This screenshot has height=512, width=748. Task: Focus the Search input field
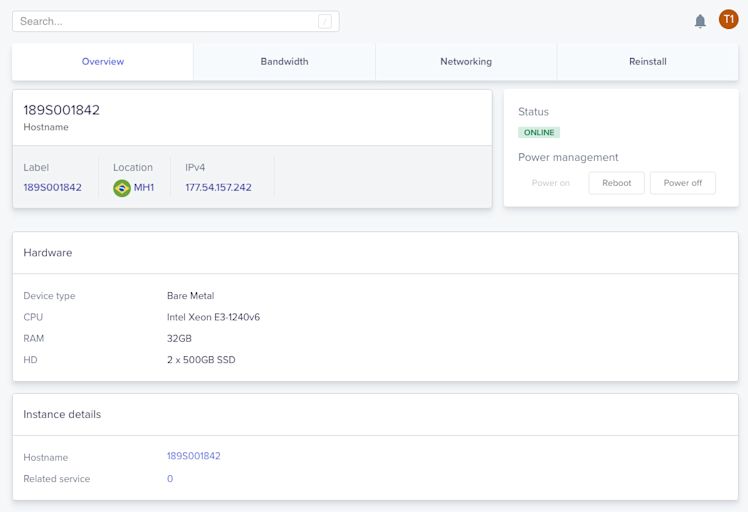176,21
